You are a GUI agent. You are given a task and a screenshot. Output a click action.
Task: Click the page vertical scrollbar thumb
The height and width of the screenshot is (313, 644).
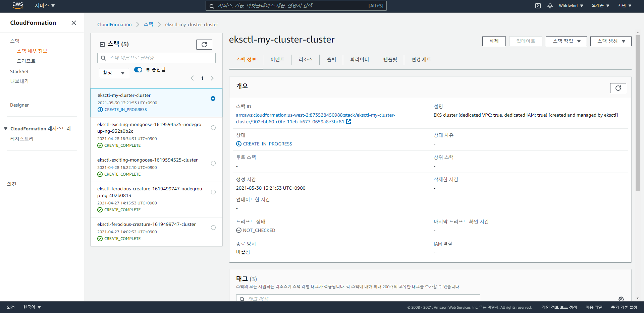[x=638, y=113]
